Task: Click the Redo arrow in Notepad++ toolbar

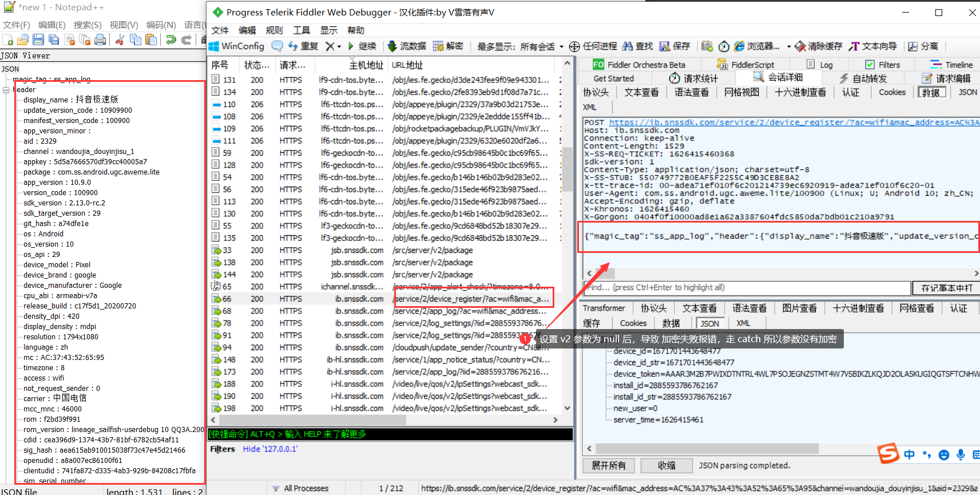Action: point(186,39)
